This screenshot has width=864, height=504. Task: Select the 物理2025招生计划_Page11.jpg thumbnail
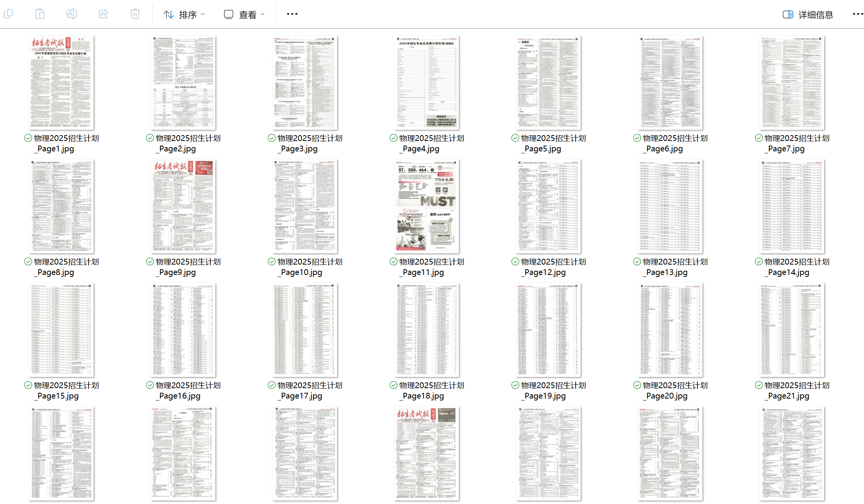click(x=426, y=206)
